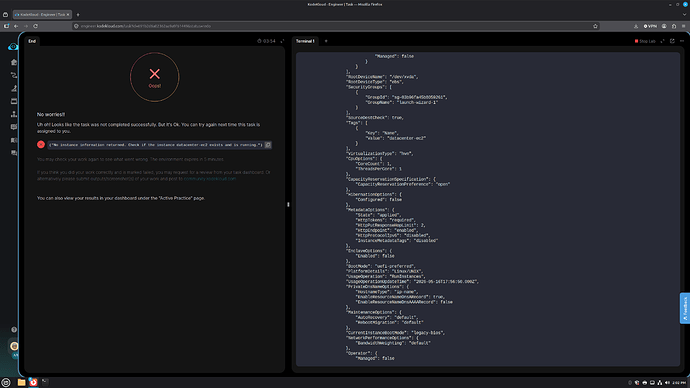
Task: Click inside the terminal output area
Action: [x=488, y=209]
